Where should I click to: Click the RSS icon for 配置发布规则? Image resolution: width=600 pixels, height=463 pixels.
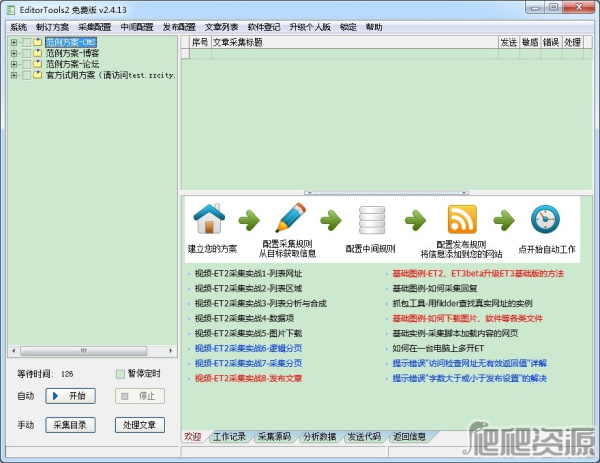462,219
